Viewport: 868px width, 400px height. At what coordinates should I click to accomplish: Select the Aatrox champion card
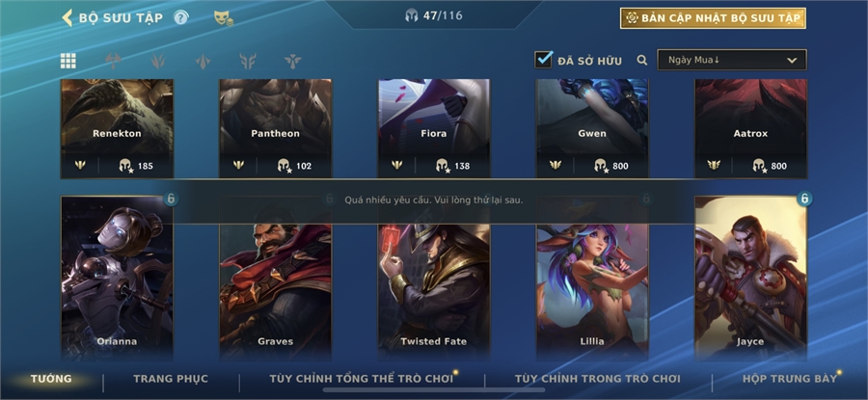(750, 128)
